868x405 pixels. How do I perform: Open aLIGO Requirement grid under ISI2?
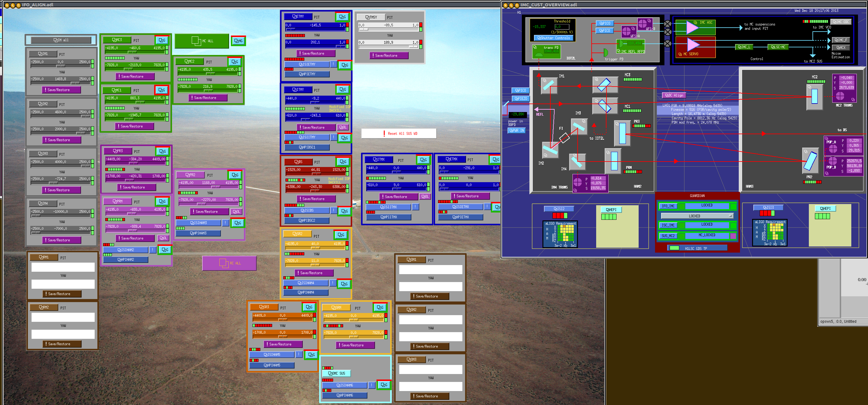click(x=560, y=234)
